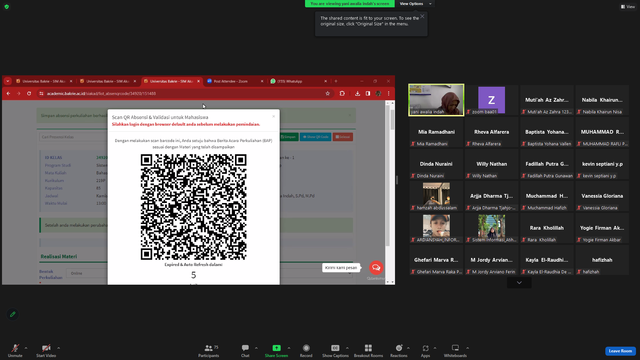Click the green Share Screen icon

276,348
